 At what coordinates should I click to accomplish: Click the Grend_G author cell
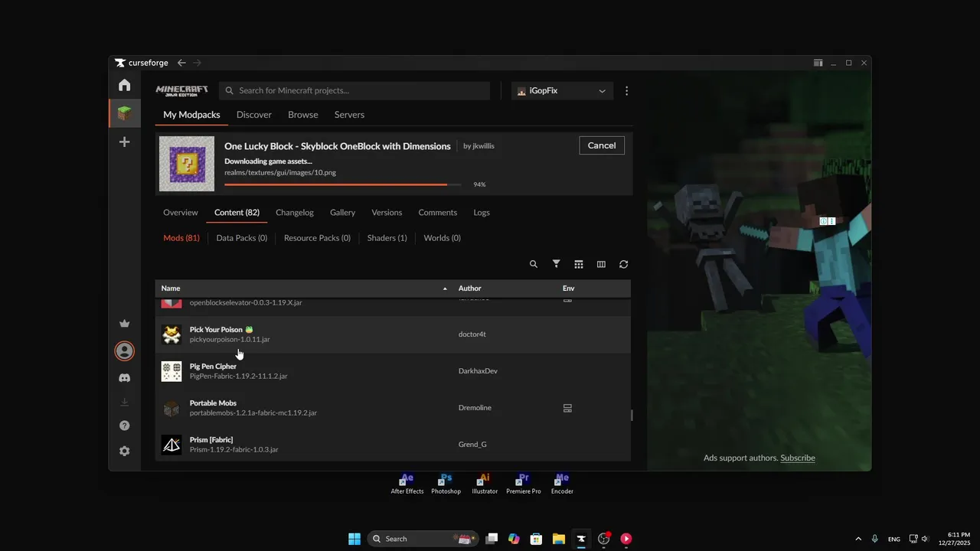472,445
